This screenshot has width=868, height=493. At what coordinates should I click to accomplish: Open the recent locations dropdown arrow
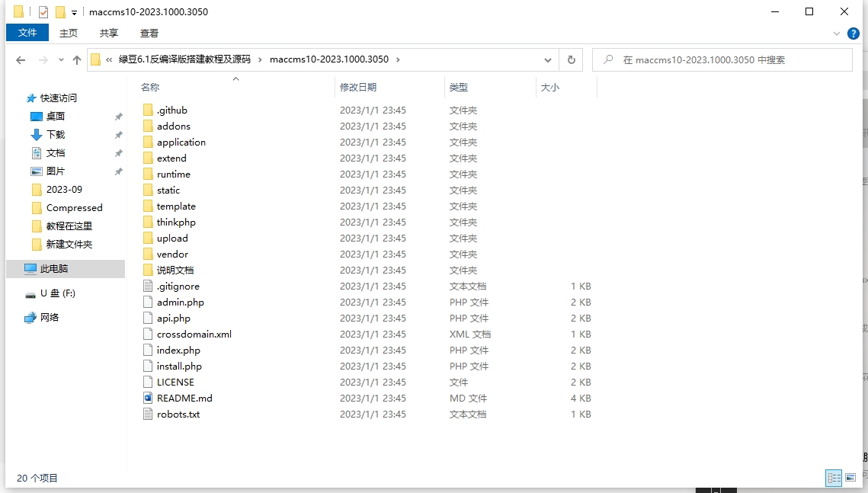point(61,59)
